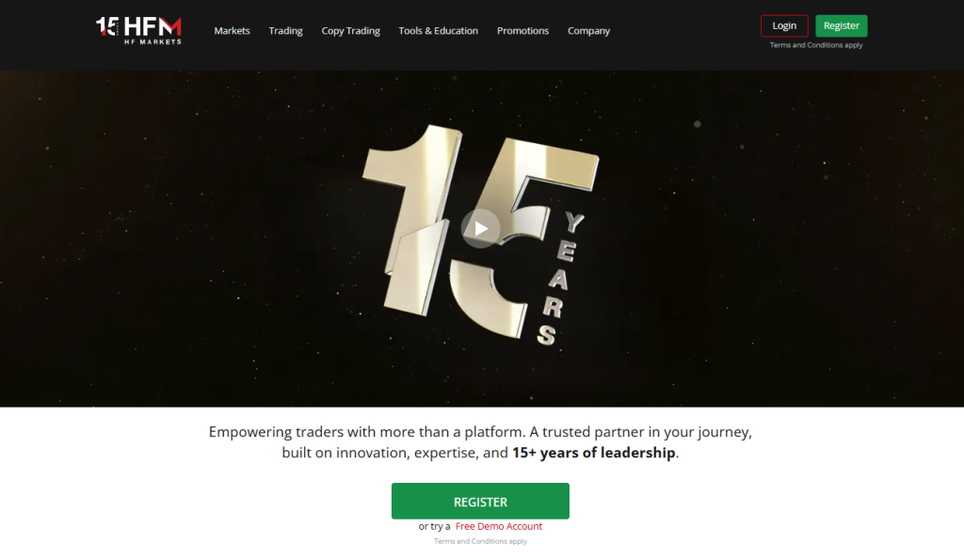
Task: Open the Markets menu
Action: [x=232, y=31]
